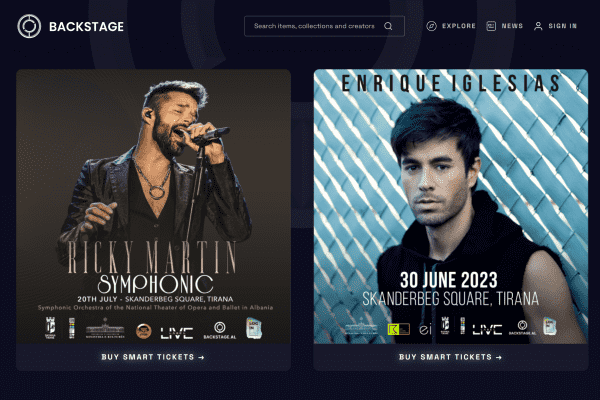
Task: Click the arrow beside Ricky Martin tickets
Action: pos(201,358)
